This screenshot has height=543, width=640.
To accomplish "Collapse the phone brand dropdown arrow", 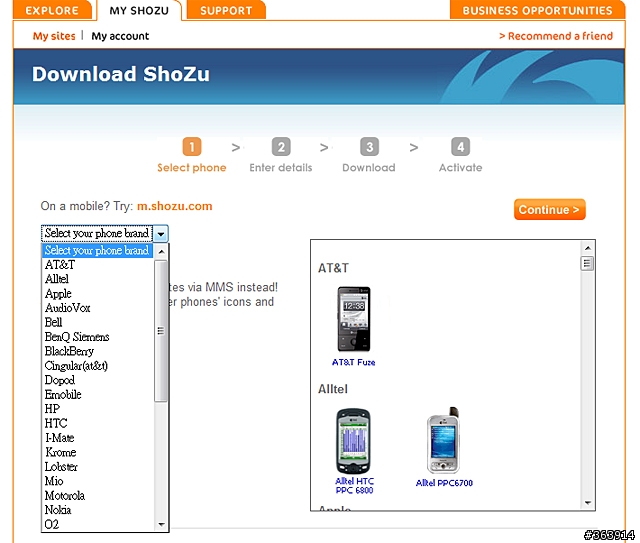I will tap(161, 234).
